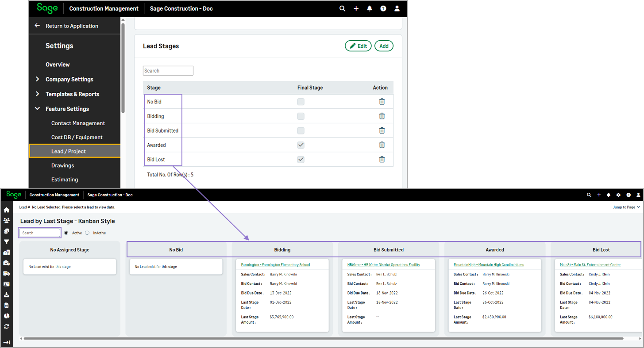This screenshot has height=348, width=644.
Task: Delete the Bid Lost stage with trash icon
Action: coord(382,159)
